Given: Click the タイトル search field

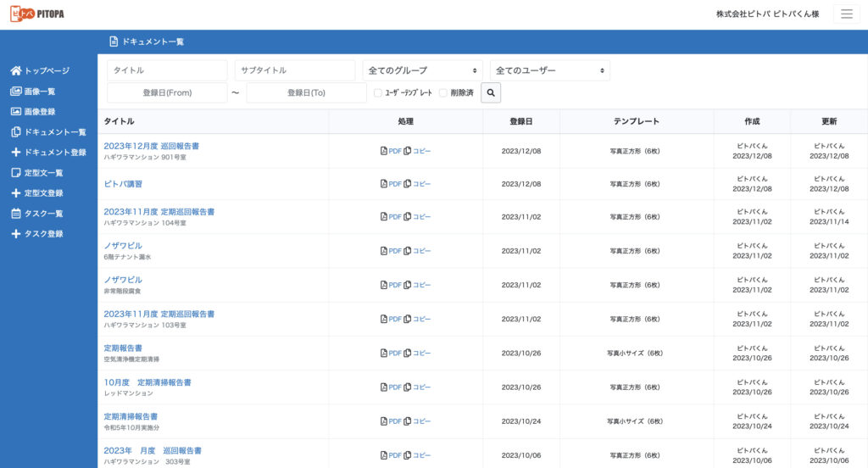Looking at the screenshot, I should point(167,70).
